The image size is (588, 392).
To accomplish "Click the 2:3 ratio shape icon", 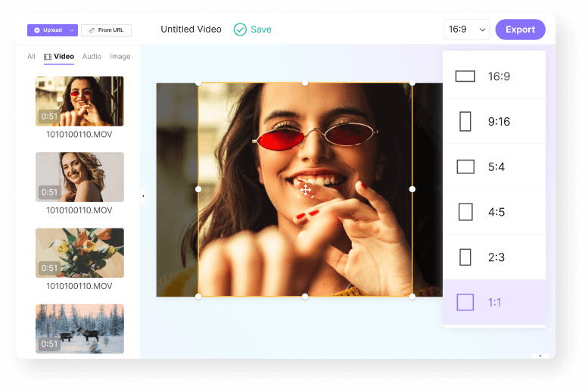I will pyautogui.click(x=465, y=257).
